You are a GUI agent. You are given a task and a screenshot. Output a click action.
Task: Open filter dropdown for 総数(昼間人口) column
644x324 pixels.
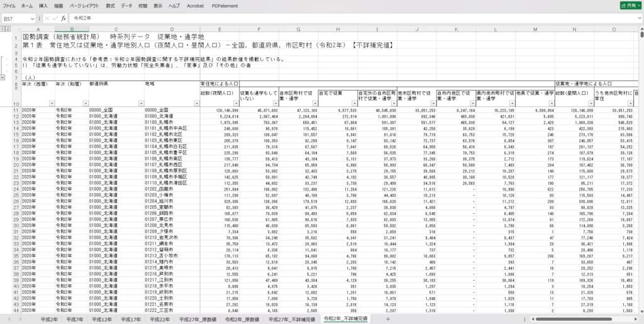click(x=591, y=103)
